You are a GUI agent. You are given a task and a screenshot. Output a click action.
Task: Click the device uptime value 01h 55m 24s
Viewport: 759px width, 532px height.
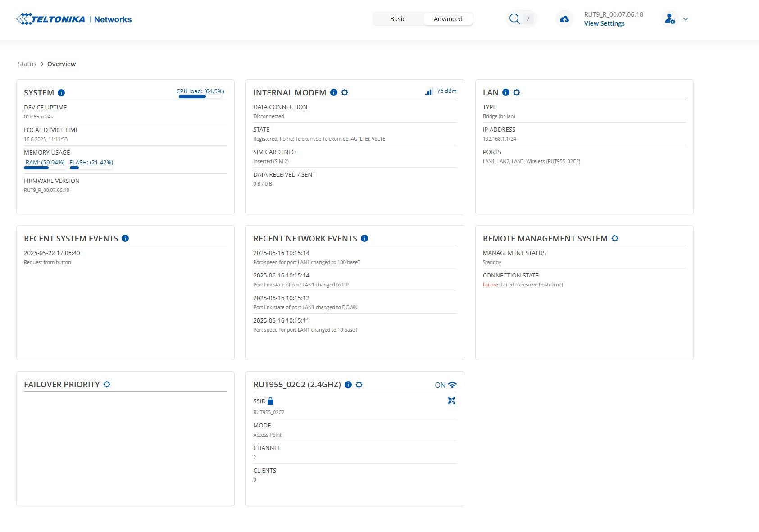pos(38,117)
